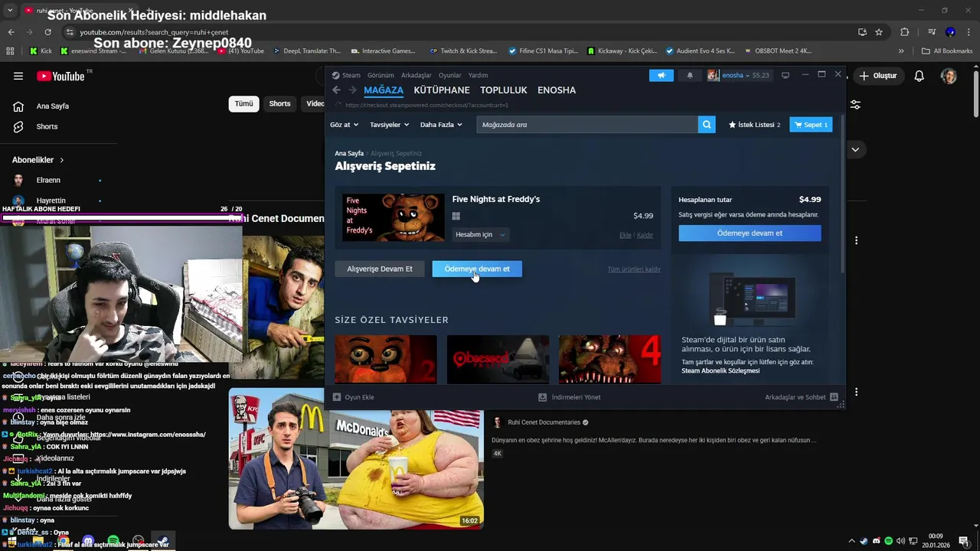Open Steam announcements megaphone button
The image size is (980, 551).
coord(661,75)
